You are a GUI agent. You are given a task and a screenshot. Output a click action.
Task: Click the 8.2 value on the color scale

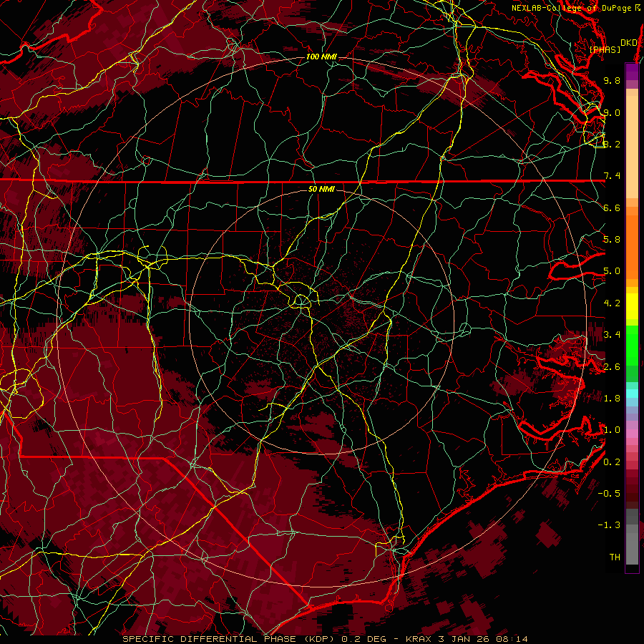point(612,144)
